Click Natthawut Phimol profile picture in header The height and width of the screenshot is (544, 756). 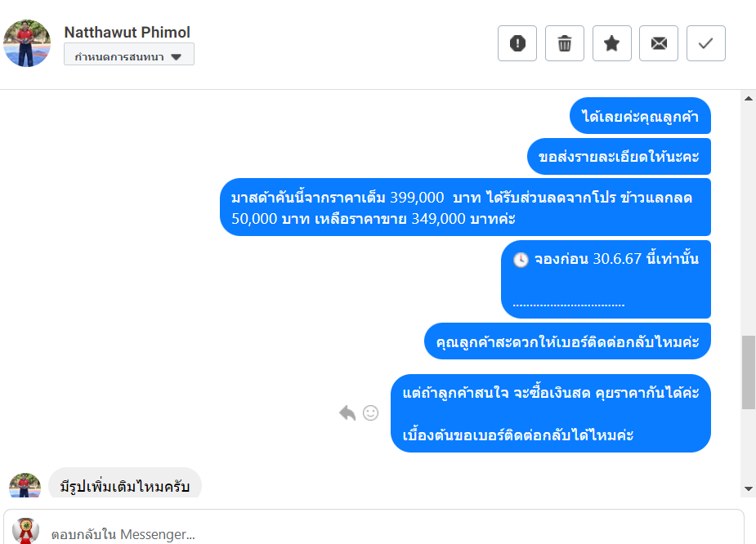point(28,43)
